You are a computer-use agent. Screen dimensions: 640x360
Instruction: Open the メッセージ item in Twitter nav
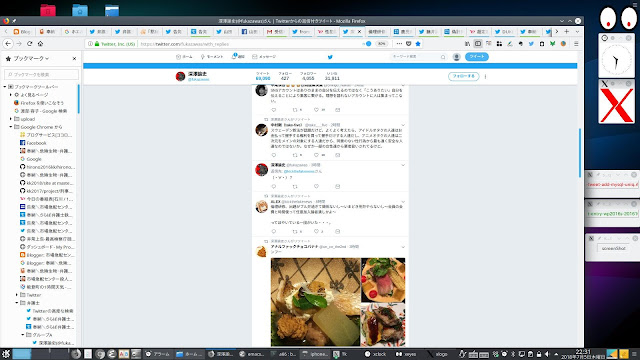click(x=264, y=57)
